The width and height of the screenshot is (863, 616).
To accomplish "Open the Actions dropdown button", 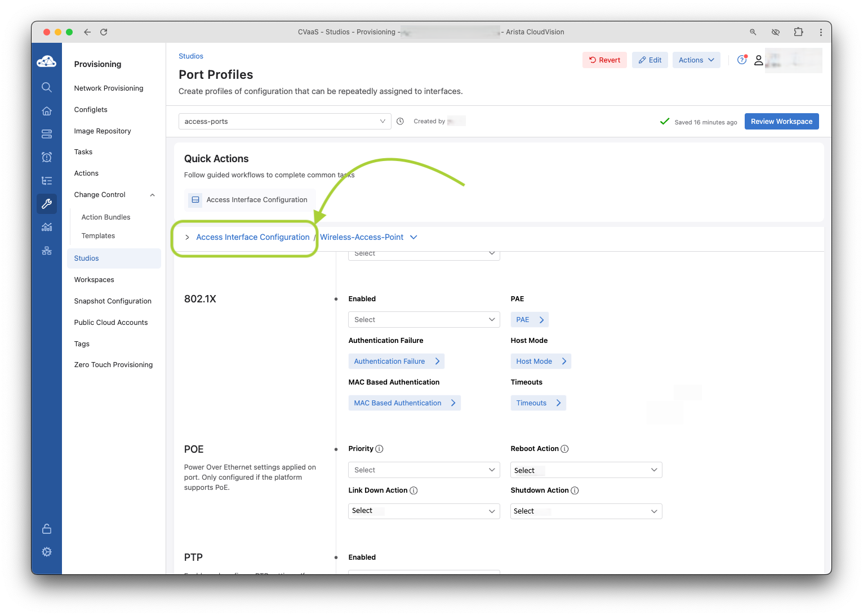I will tap(696, 60).
